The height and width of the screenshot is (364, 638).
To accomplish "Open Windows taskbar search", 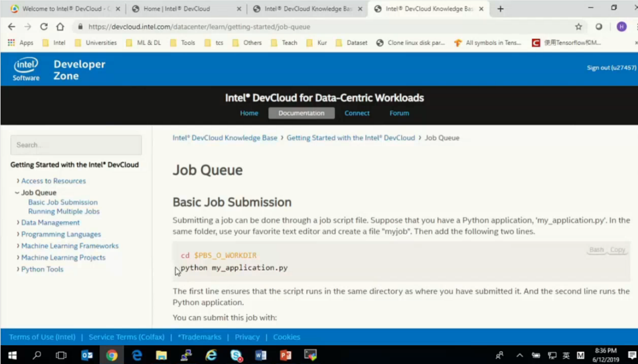I will tap(37, 355).
